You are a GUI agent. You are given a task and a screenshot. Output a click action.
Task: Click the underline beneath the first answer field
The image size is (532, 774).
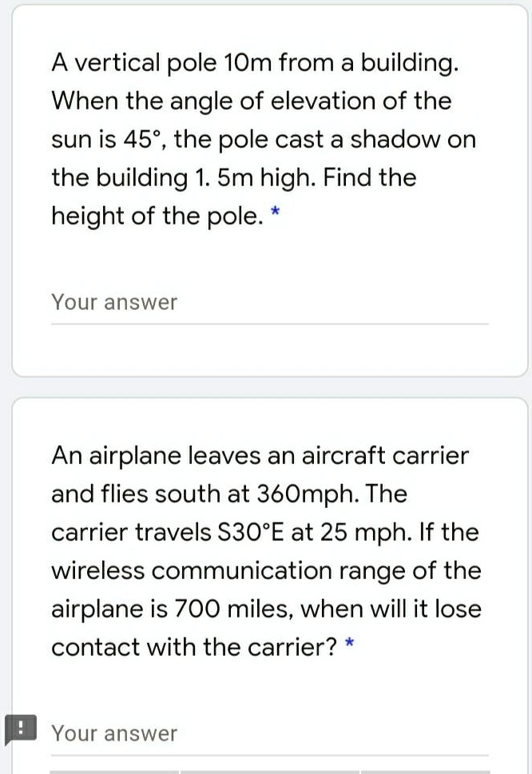click(270, 323)
